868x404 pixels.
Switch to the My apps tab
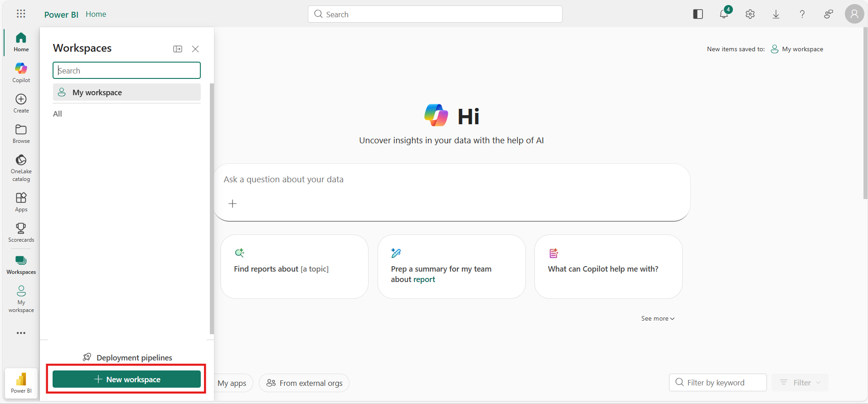click(x=232, y=383)
